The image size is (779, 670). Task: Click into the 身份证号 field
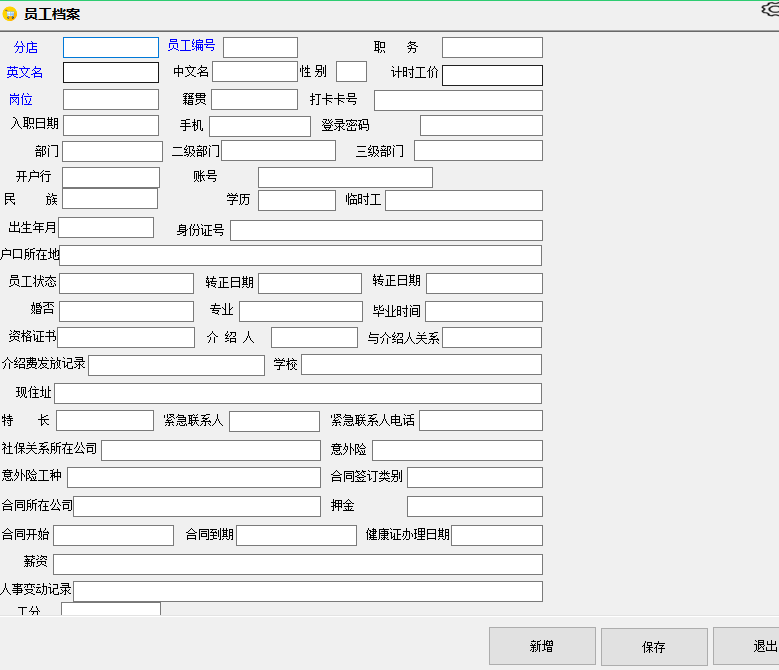click(386, 231)
